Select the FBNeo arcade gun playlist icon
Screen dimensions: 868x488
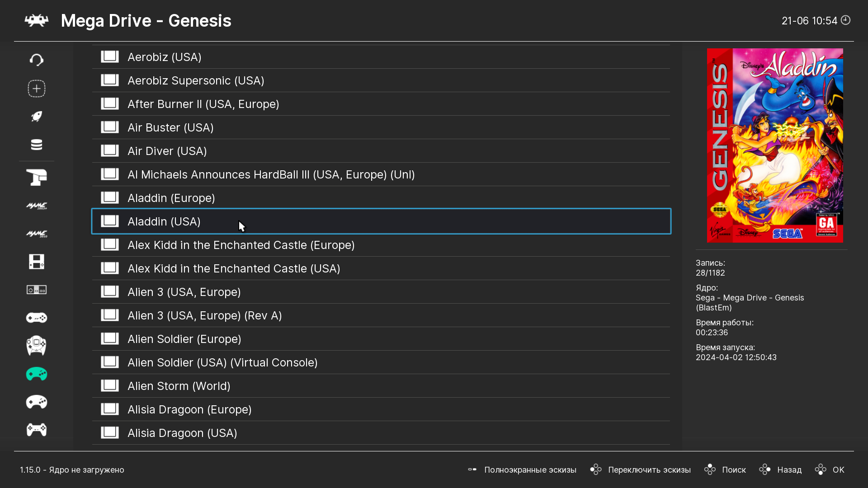coord(37,178)
